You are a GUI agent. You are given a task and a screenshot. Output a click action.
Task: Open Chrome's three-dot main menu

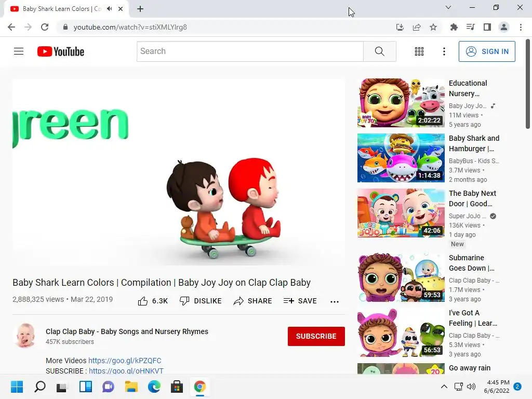pyautogui.click(x=521, y=27)
